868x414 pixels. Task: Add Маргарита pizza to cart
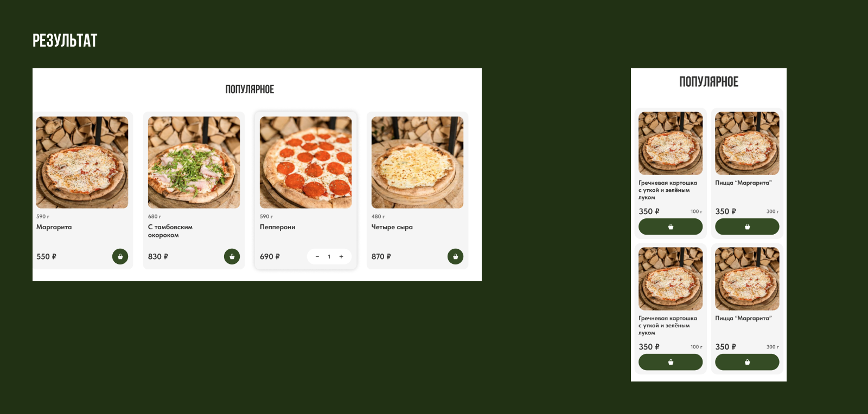120,256
